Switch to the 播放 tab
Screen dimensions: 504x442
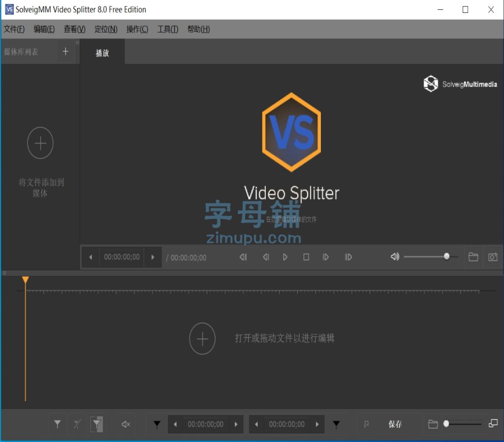pos(102,53)
